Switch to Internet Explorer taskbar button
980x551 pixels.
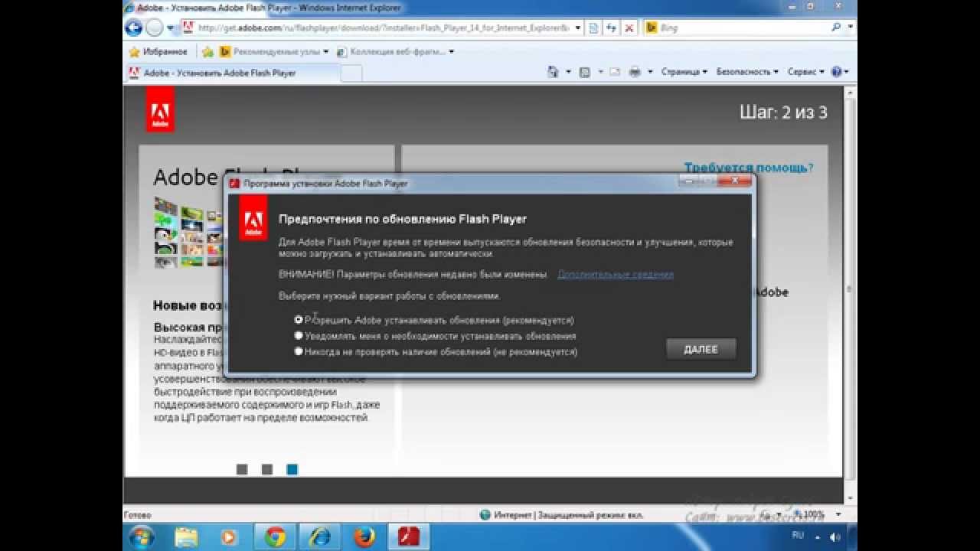319,536
